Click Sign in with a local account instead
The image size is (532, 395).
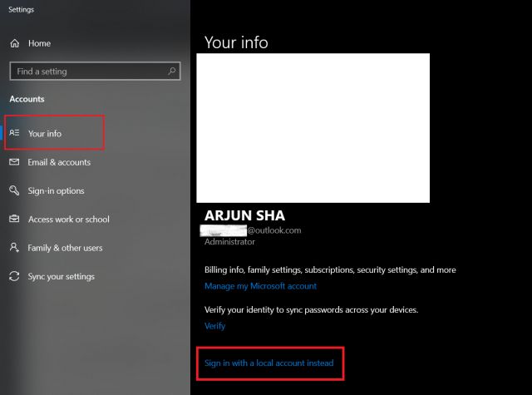click(268, 363)
